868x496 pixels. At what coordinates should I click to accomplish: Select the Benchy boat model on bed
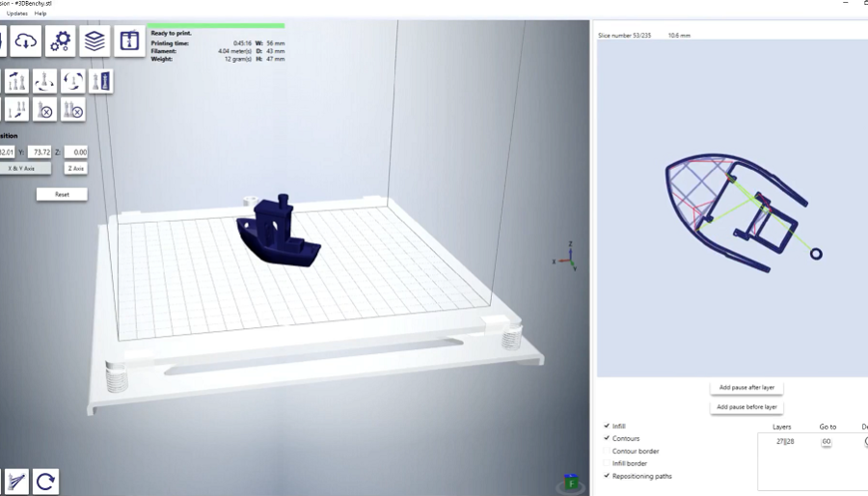(278, 233)
